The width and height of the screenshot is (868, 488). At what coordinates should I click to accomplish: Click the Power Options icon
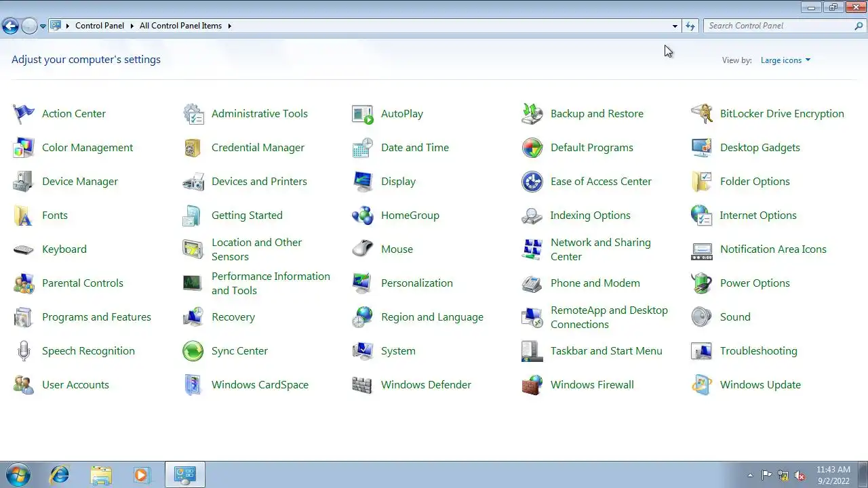point(702,283)
